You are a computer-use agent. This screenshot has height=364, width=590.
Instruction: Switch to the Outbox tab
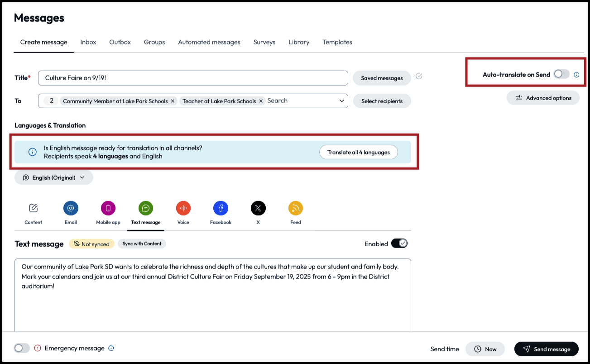point(120,42)
